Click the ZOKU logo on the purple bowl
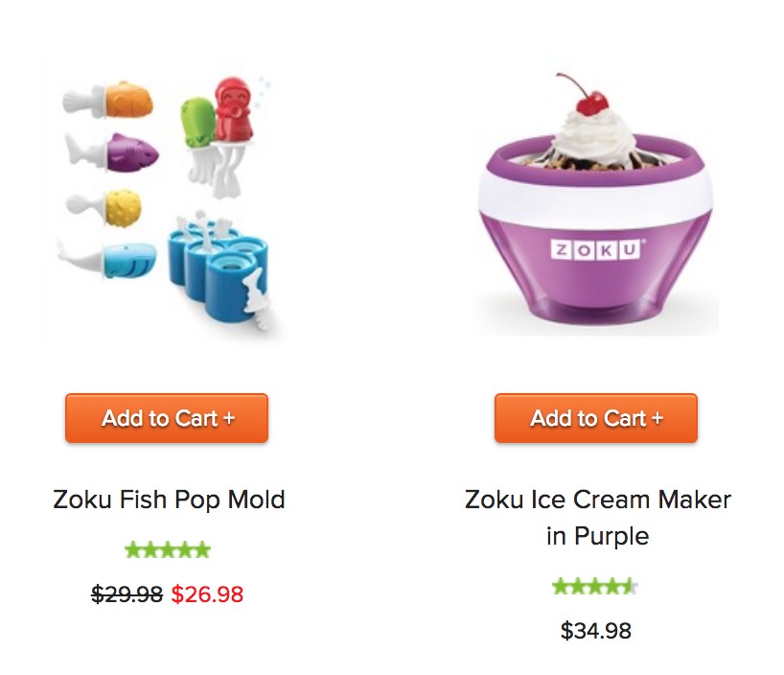This screenshot has width=784, height=675. [x=596, y=249]
